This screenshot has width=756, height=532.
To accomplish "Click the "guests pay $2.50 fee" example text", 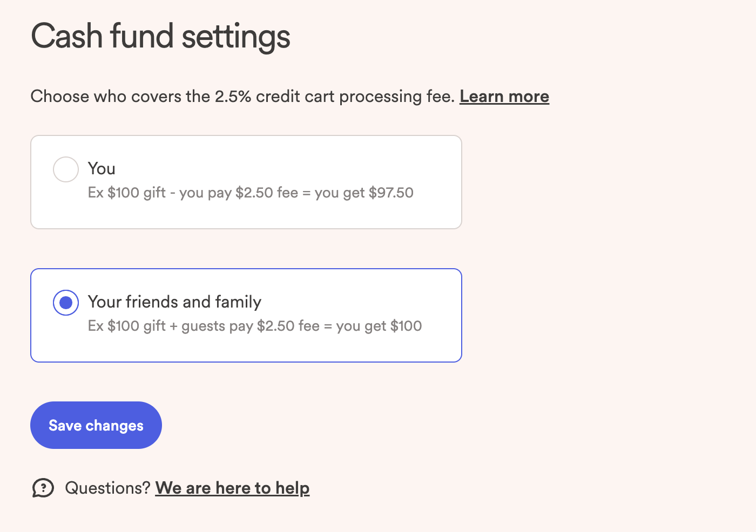I will (251, 326).
